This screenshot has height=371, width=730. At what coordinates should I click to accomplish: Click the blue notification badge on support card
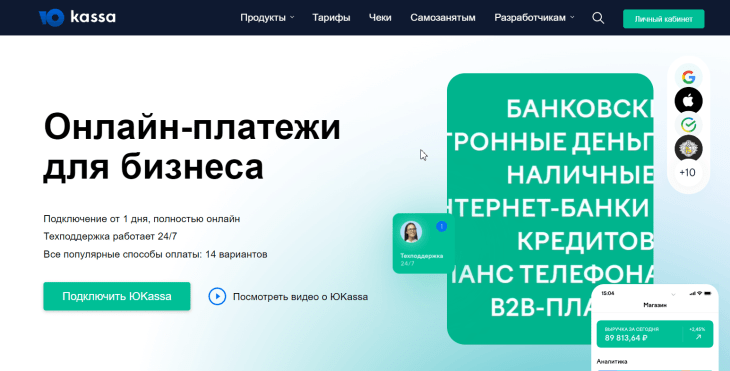(441, 226)
